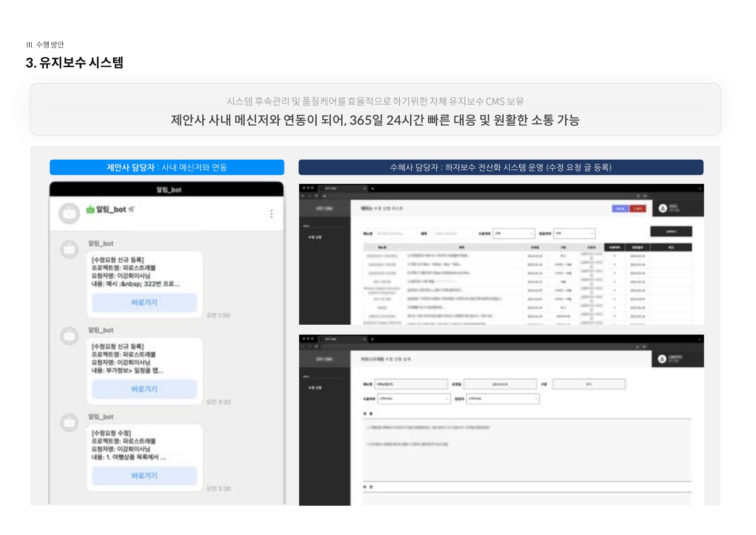This screenshot has height=535, width=756.
Task: Click the heading '3. 유지보수 시스템'
Action: coord(75,62)
